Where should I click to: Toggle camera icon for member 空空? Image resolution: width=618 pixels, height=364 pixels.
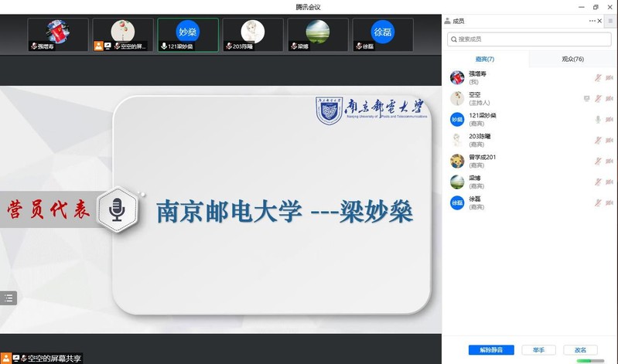pos(609,98)
